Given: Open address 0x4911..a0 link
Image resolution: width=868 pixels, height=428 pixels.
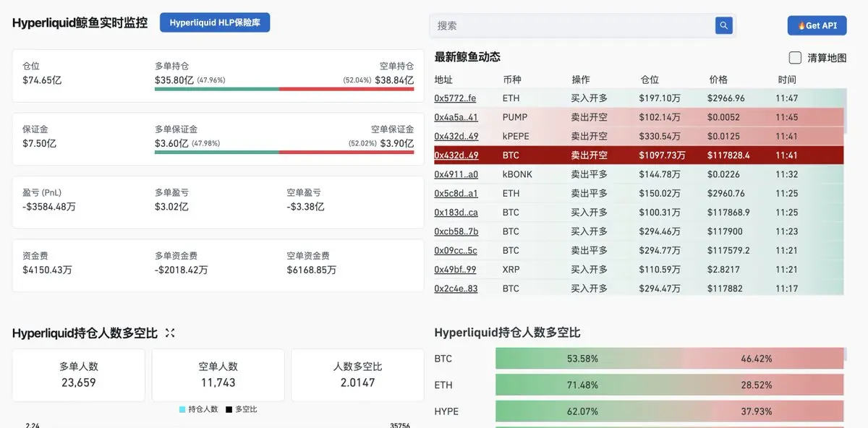Looking at the screenshot, I should click(x=456, y=174).
